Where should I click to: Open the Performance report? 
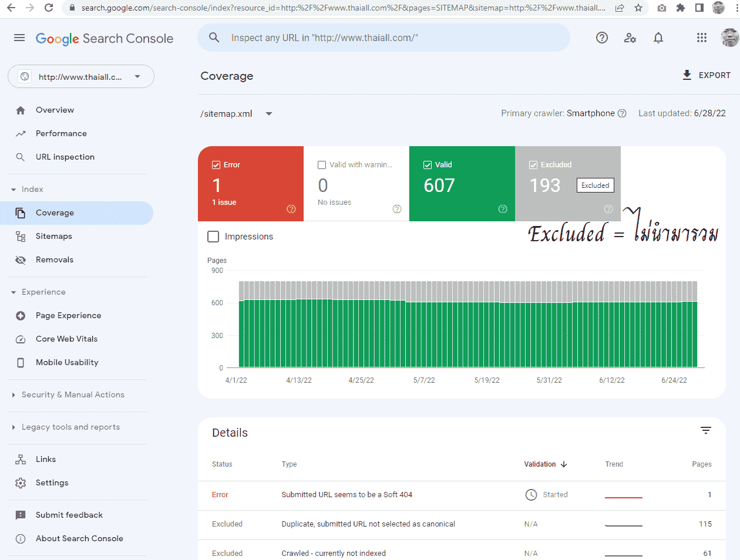61,133
